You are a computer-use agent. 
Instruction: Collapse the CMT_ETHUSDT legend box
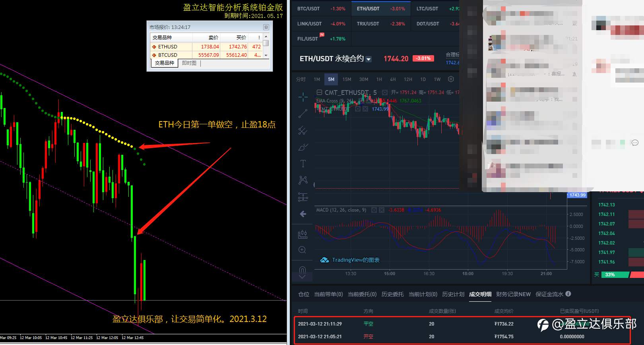tap(319, 92)
